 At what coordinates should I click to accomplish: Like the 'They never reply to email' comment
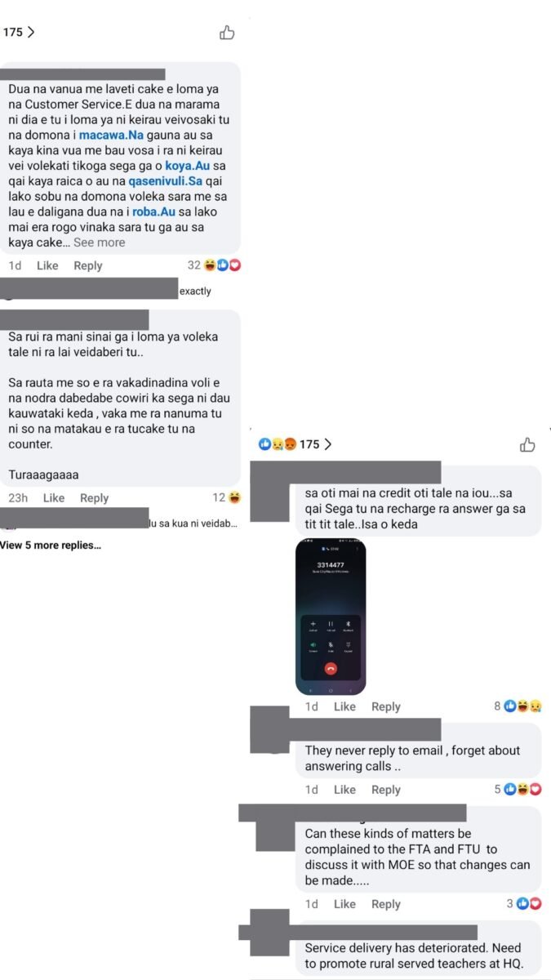coord(344,790)
